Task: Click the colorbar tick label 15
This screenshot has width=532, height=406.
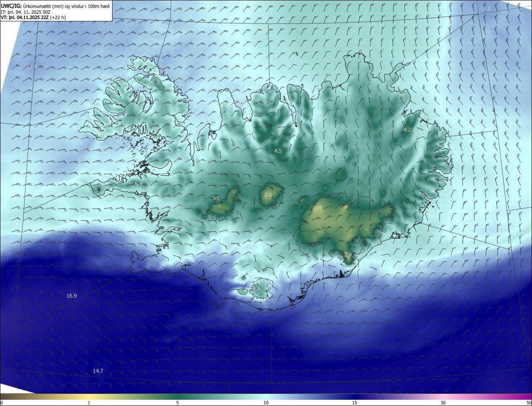Action: click(355, 403)
